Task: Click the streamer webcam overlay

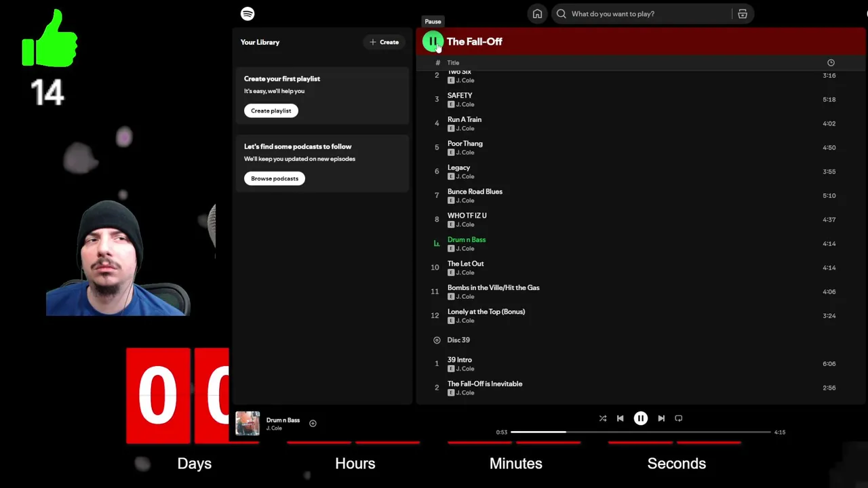Action: pos(118,259)
